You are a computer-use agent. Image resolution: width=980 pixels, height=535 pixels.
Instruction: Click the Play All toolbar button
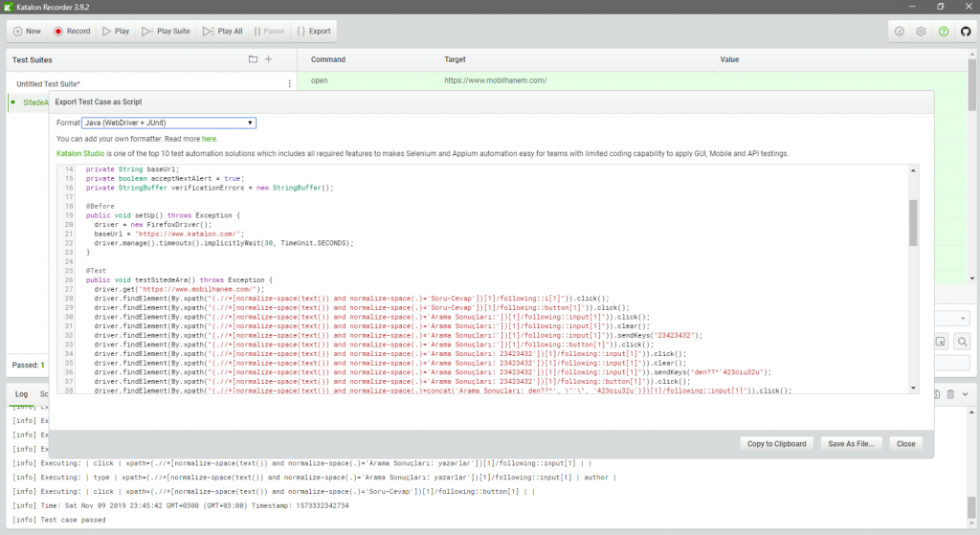tap(222, 32)
